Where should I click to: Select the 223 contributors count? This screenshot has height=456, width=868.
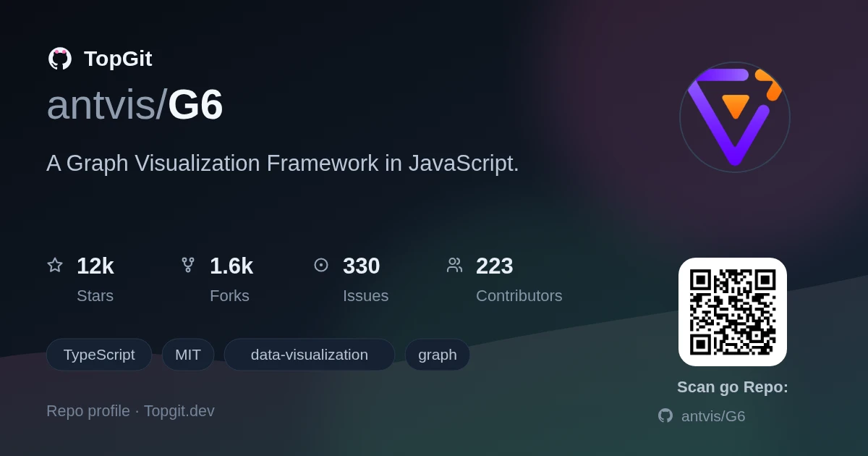495,266
